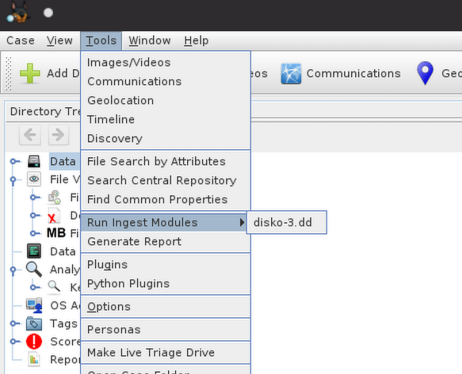
Task: Click the green plus Add Data Source icon
Action: (x=30, y=73)
